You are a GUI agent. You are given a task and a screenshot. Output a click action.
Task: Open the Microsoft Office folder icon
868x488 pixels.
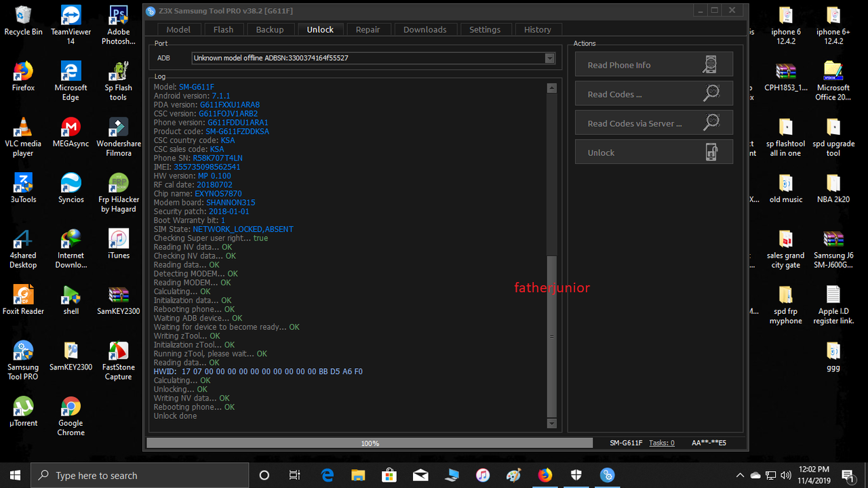833,81
